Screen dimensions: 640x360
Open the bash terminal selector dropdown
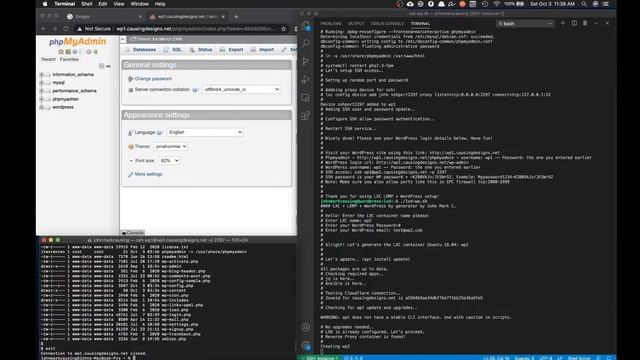click(x=525, y=24)
